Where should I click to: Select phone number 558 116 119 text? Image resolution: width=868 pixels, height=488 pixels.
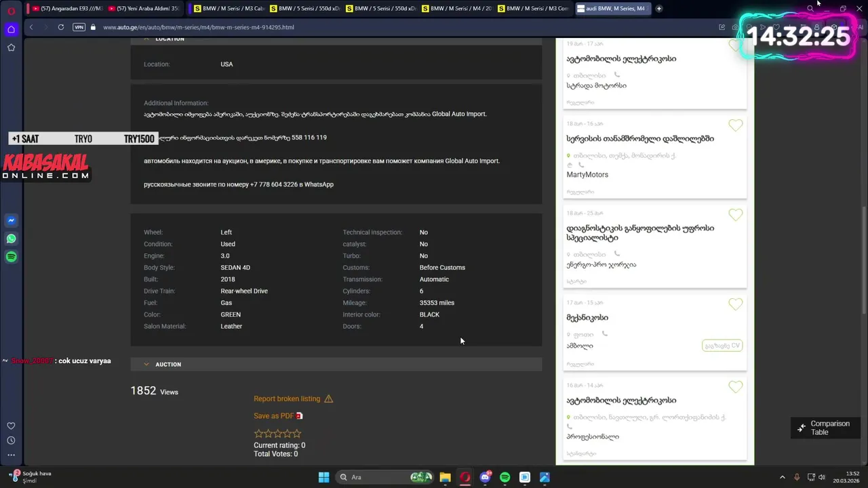coord(309,138)
